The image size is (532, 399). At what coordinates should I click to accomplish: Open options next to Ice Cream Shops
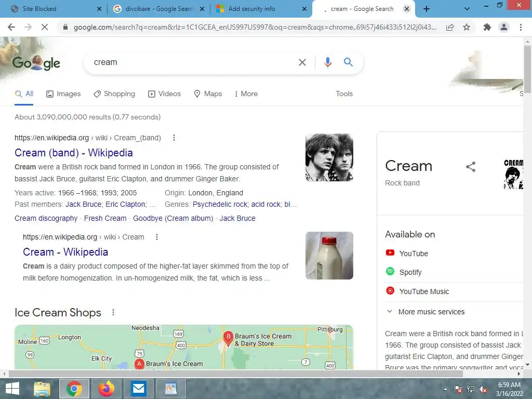coord(113,312)
